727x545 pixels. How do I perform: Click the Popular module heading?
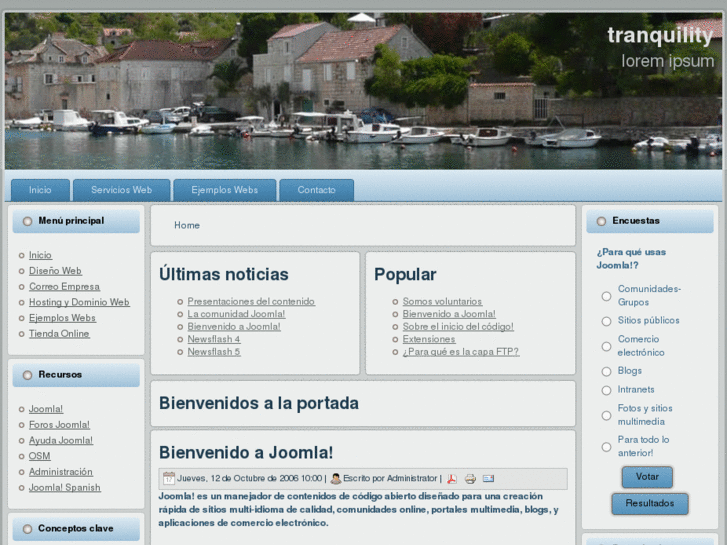405,275
